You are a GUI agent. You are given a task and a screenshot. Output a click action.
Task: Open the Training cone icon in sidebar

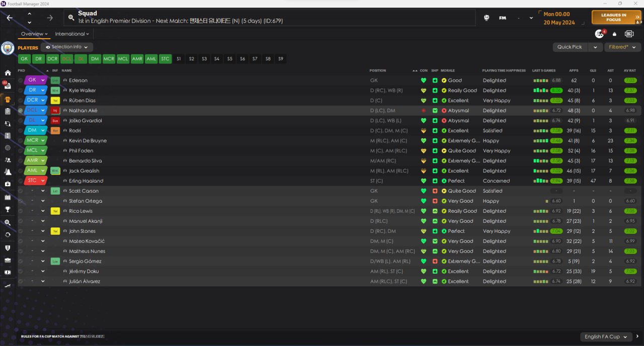(x=8, y=171)
